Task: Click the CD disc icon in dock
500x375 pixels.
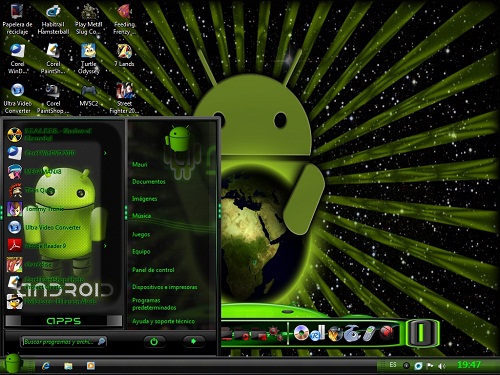Action: pyautogui.click(x=301, y=333)
